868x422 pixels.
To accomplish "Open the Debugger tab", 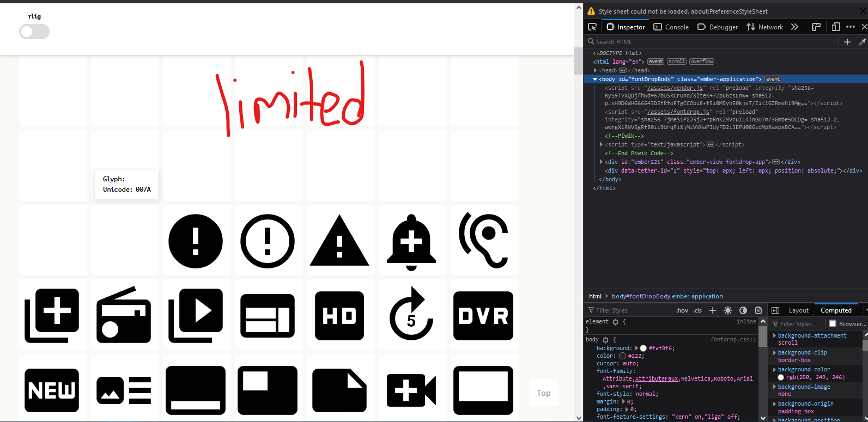I will coord(718,27).
